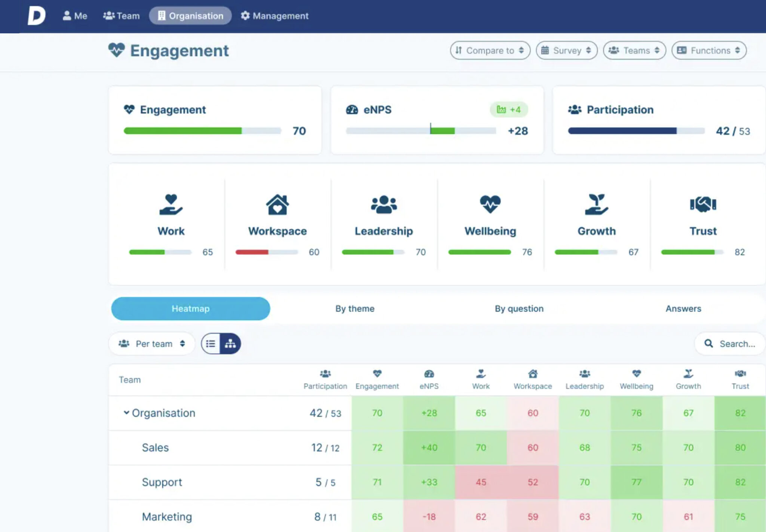Image resolution: width=766 pixels, height=532 pixels.
Task: Click the Wellbeing heartbeat icon
Action: (x=490, y=205)
